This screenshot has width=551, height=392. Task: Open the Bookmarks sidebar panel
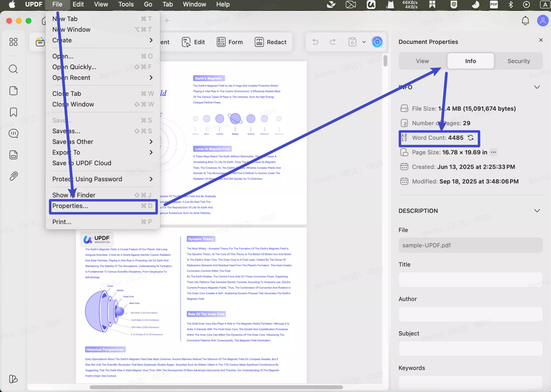pos(13,112)
